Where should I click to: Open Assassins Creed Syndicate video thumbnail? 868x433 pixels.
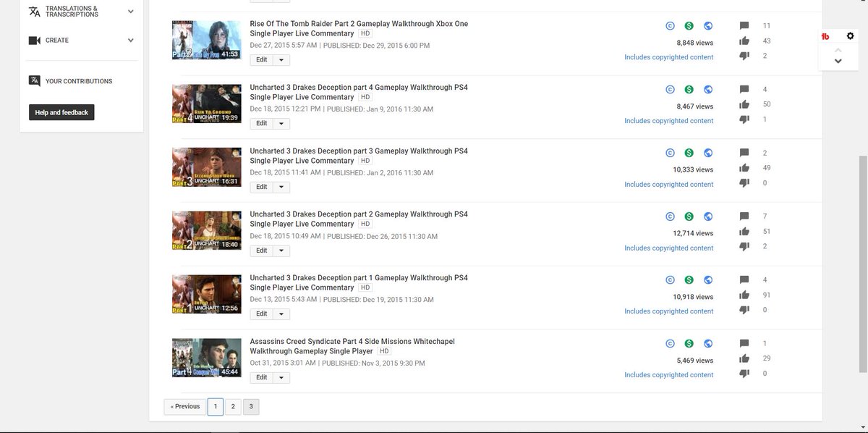tap(206, 358)
